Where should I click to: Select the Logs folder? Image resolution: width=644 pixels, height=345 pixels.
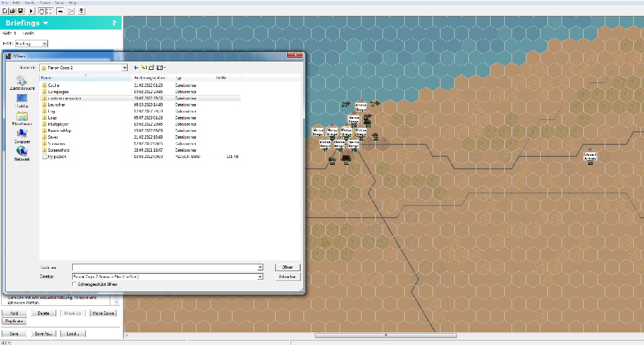click(52, 118)
